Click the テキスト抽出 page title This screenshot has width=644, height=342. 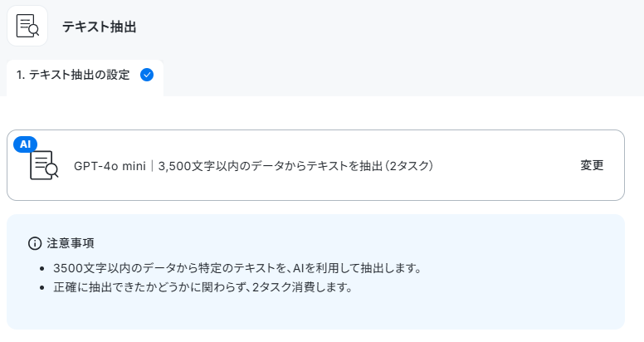pos(99,27)
